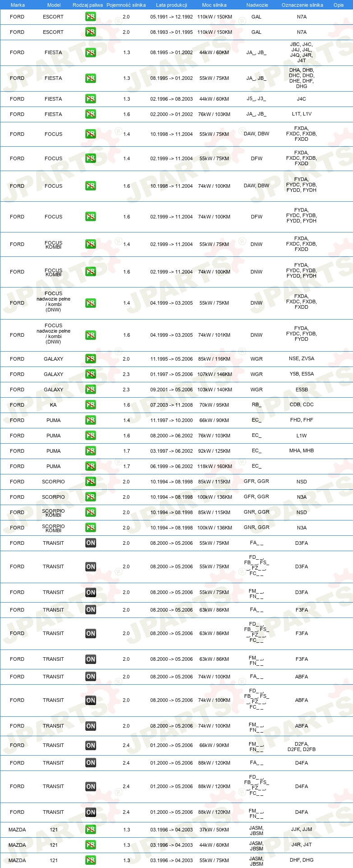Viewport: 353px width, 868px height.
Task: Select the '11.1997 -> 10.2000' date cell
Action: (172, 420)
